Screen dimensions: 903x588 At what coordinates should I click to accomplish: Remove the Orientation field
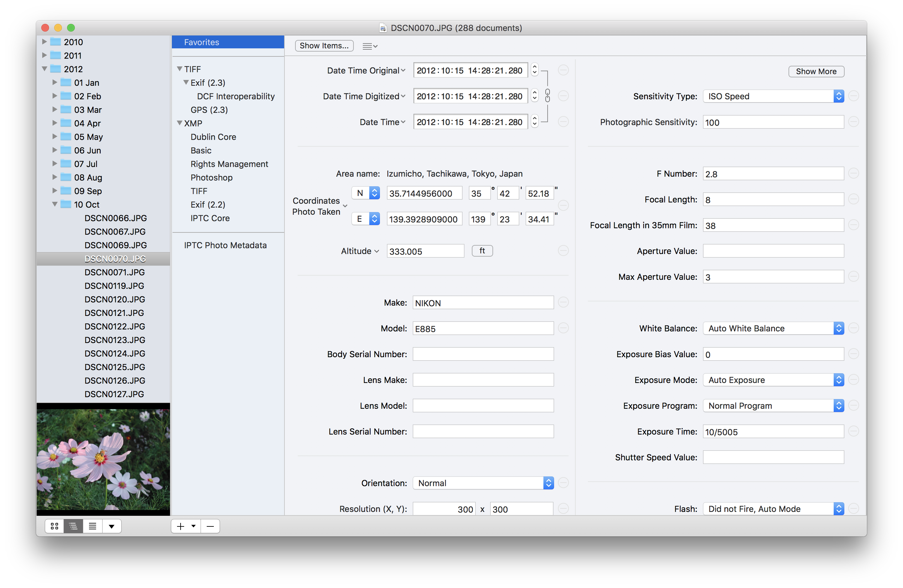coord(563,483)
